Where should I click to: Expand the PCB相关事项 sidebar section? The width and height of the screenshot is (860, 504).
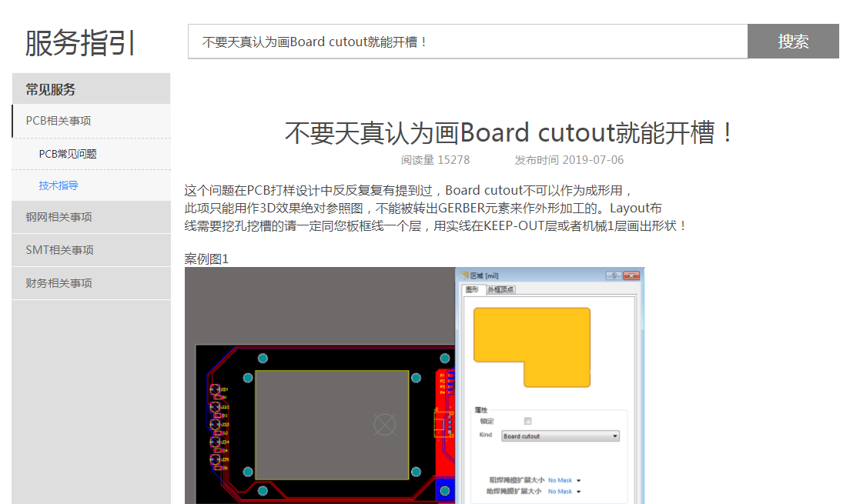click(59, 121)
